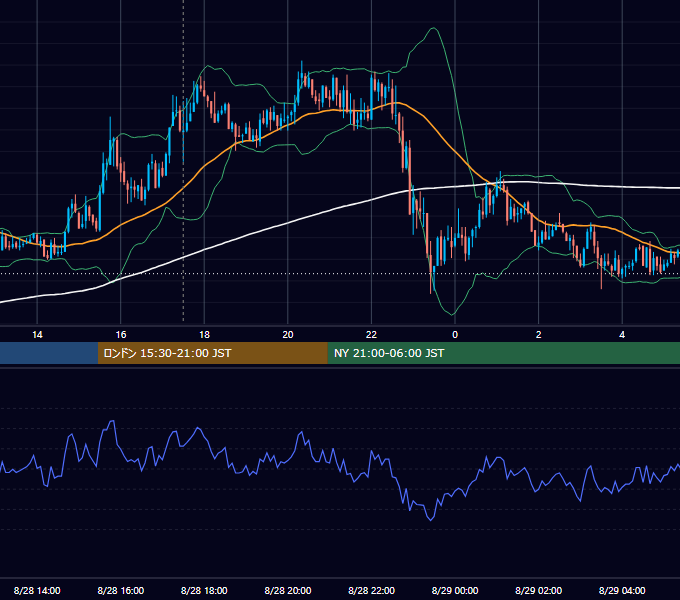This screenshot has height=600, width=680.
Task: Click the upper Bollinger band peak before hour 0
Action: pos(433,29)
